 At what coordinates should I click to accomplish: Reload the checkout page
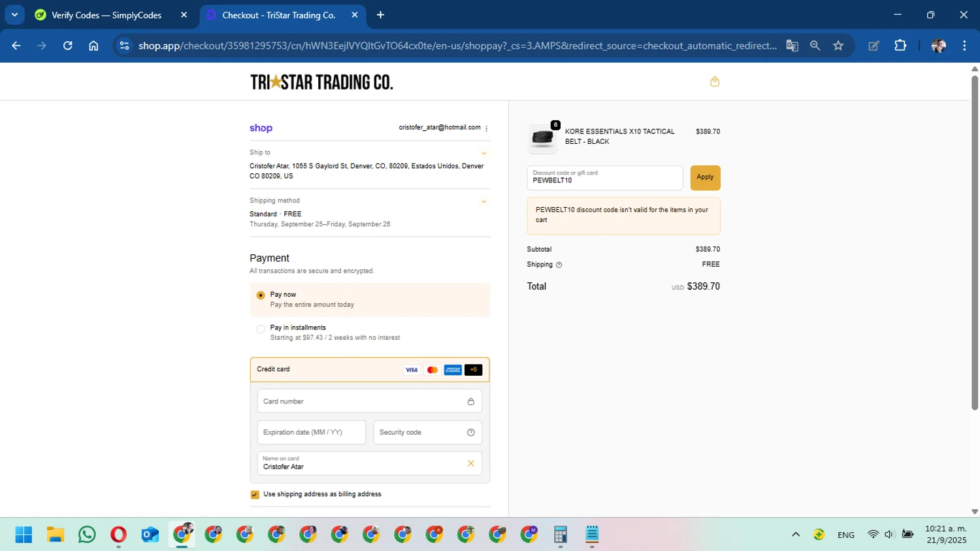click(x=68, y=46)
